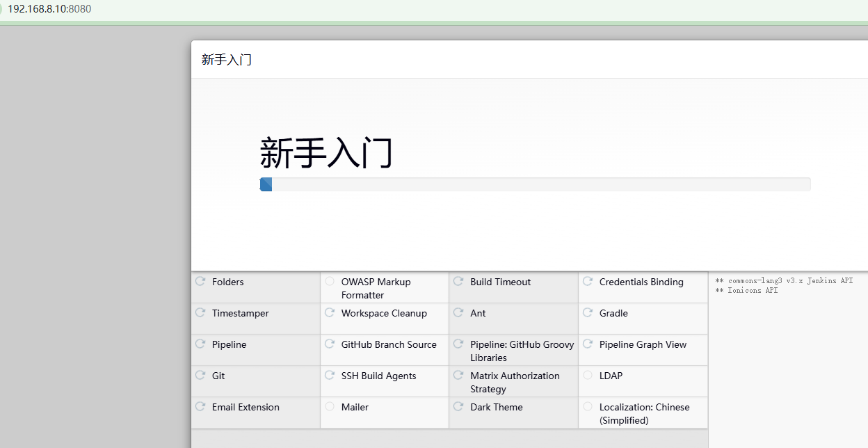Click the installing icon next to Dark Theme
Screen dimensions: 868x448
(x=458, y=407)
